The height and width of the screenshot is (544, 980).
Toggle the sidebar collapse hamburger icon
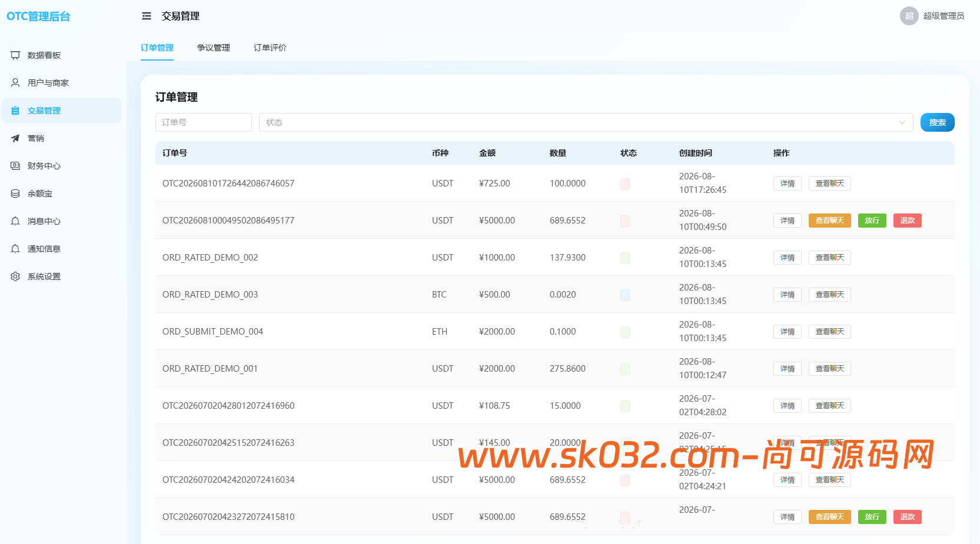click(x=147, y=16)
